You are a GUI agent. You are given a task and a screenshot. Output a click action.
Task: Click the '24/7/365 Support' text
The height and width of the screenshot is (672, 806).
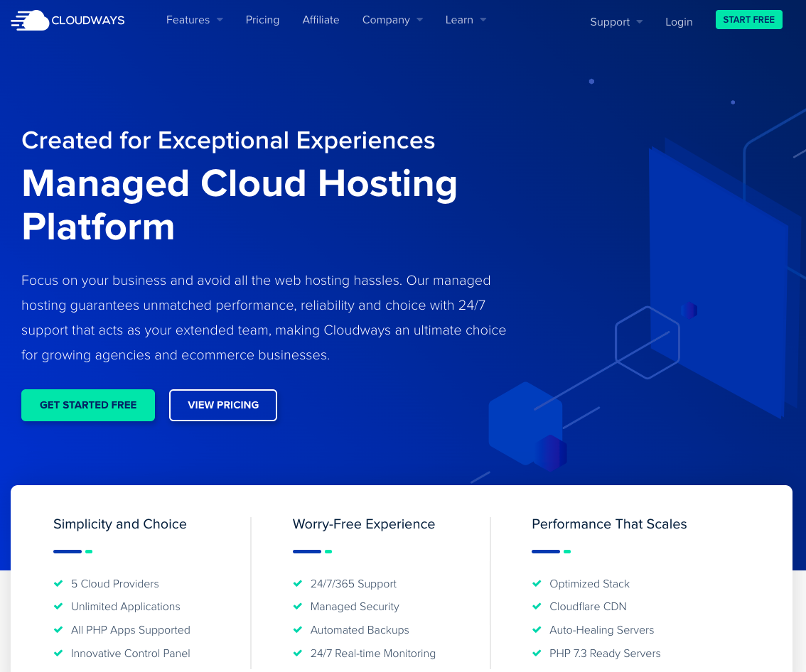[x=353, y=584]
